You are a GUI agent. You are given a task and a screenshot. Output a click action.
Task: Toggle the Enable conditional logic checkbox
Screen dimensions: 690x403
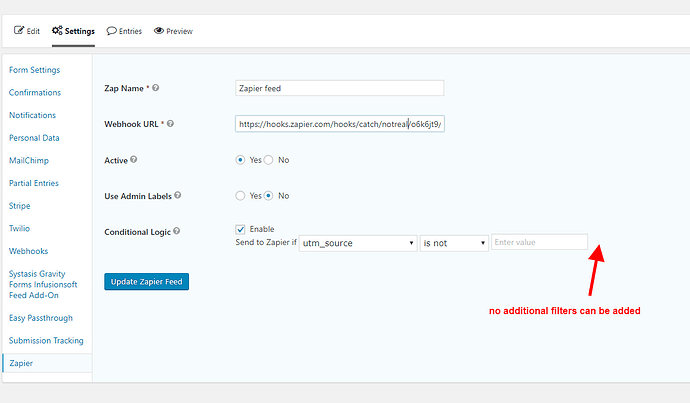(x=240, y=229)
